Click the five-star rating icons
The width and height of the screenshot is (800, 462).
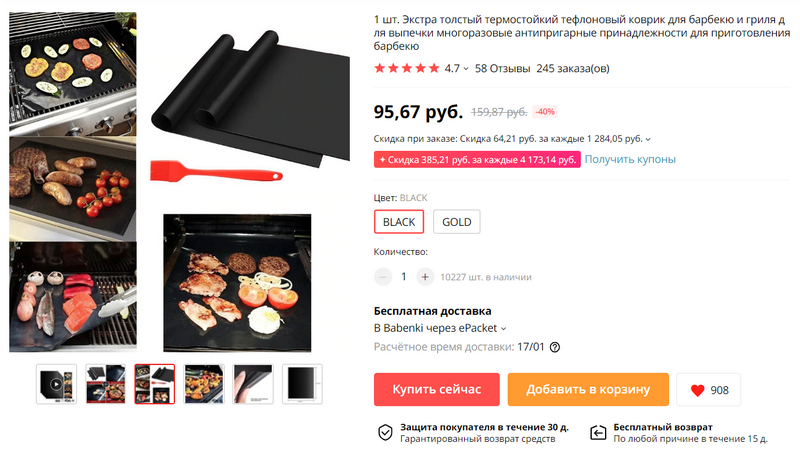[407, 68]
